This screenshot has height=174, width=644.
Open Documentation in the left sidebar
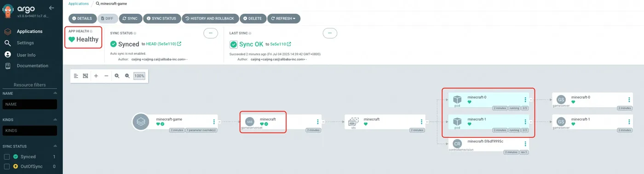[32, 66]
